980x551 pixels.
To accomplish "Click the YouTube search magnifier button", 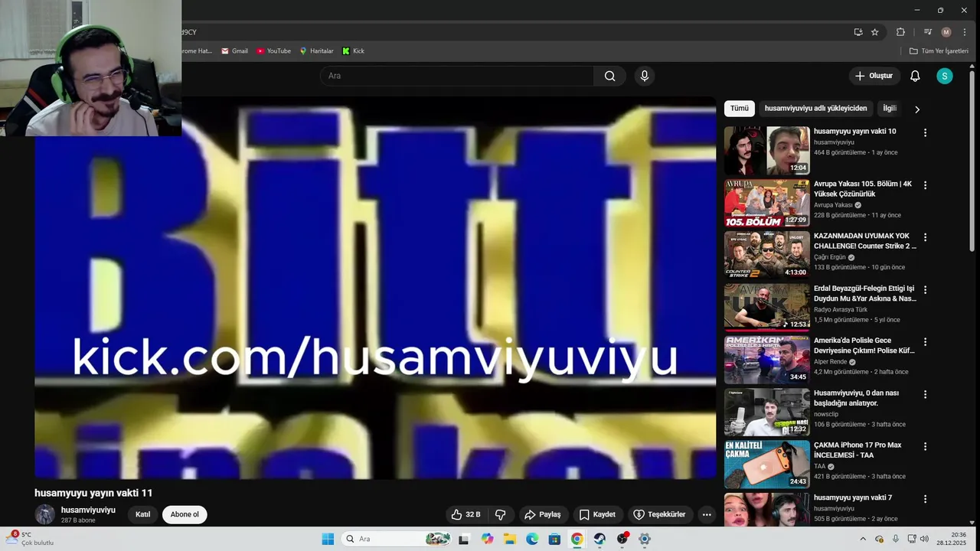I will [609, 76].
